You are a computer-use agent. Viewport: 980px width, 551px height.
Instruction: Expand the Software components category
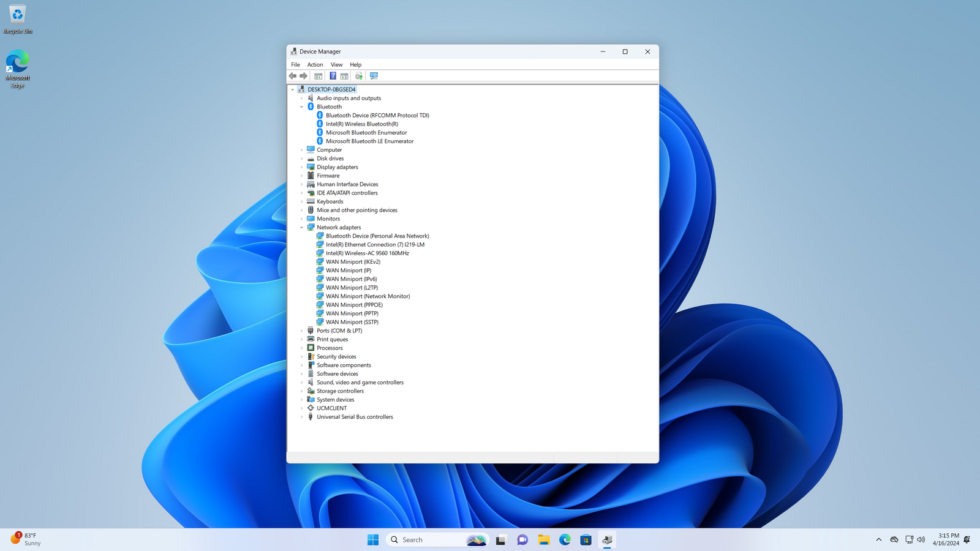click(x=301, y=365)
